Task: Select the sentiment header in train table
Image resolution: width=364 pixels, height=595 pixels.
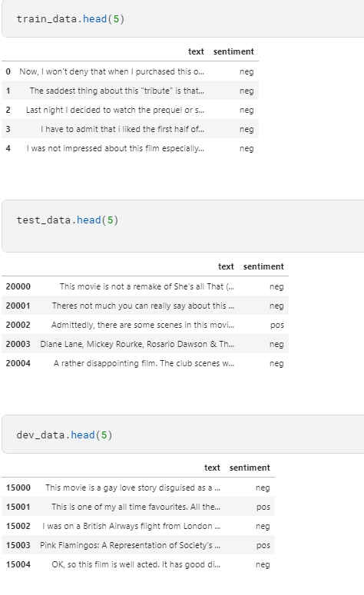Action: (x=233, y=51)
